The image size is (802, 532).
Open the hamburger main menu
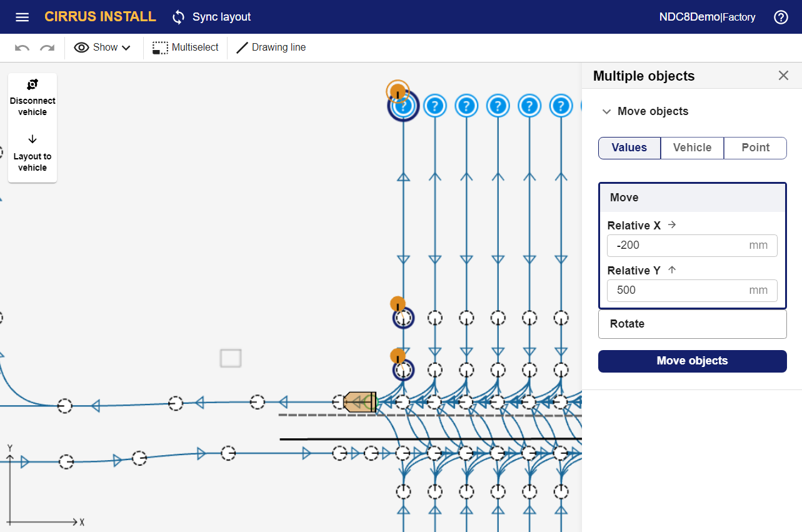click(22, 17)
